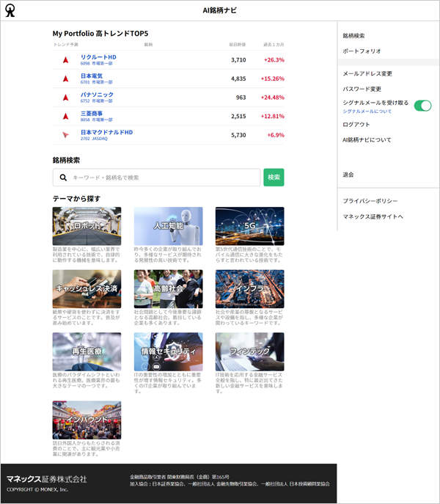440x504 pixels.
Task: Open the 再生医療 theme thumbnail
Action: tap(87, 351)
